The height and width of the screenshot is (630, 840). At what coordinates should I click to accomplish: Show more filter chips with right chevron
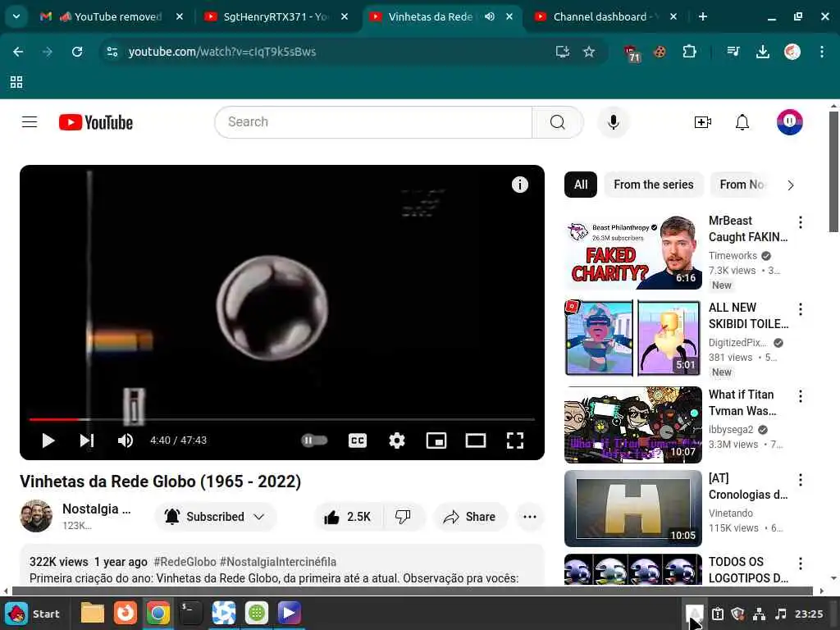(x=791, y=185)
